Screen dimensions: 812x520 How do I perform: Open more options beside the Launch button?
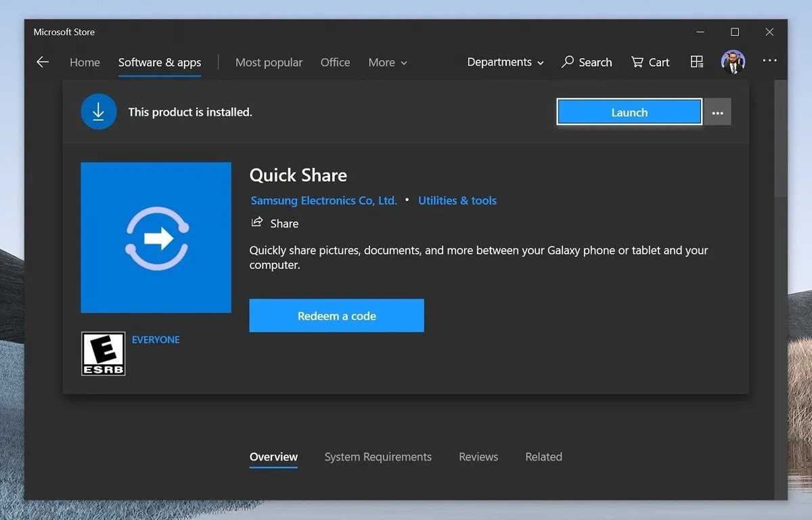click(x=717, y=112)
